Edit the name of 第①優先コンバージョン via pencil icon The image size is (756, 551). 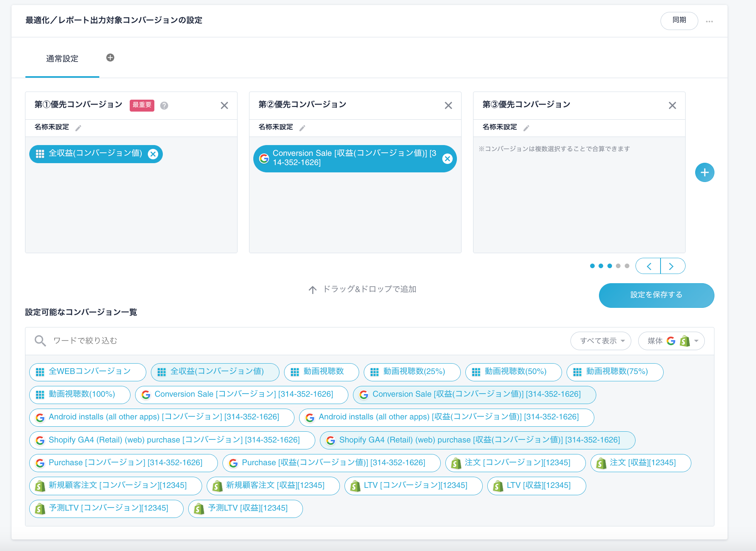pos(78,127)
